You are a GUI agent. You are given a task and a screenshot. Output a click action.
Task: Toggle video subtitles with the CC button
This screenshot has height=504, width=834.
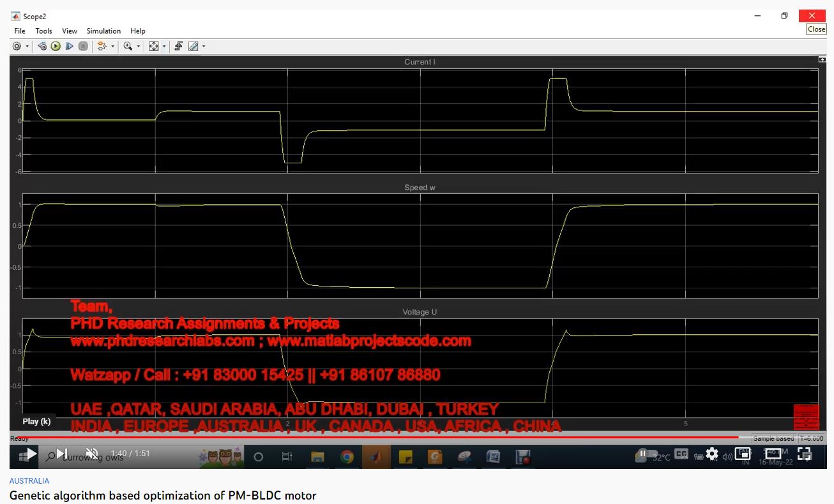[x=681, y=454]
